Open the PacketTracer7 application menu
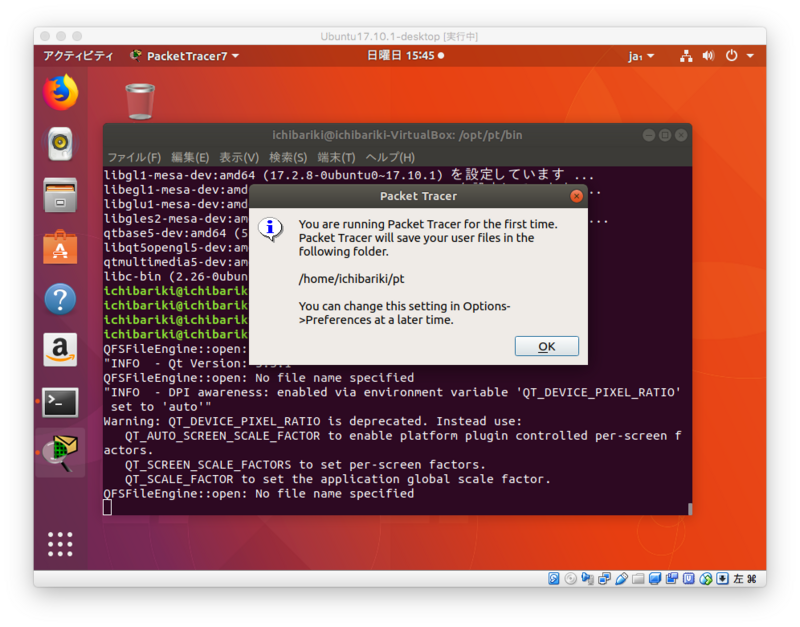Screen dimensions: 800x627 click(185, 56)
